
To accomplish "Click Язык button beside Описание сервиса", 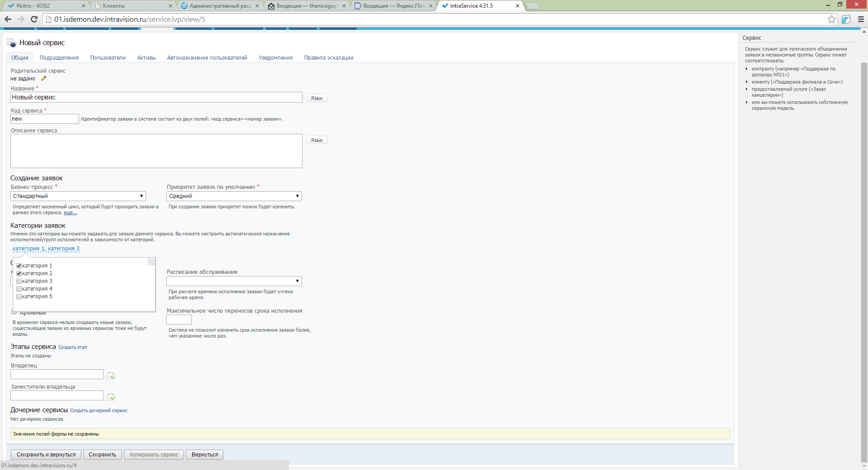I will 316,140.
